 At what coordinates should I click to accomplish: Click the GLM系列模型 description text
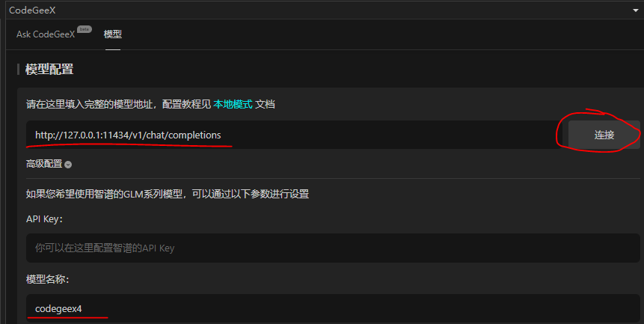(x=168, y=194)
